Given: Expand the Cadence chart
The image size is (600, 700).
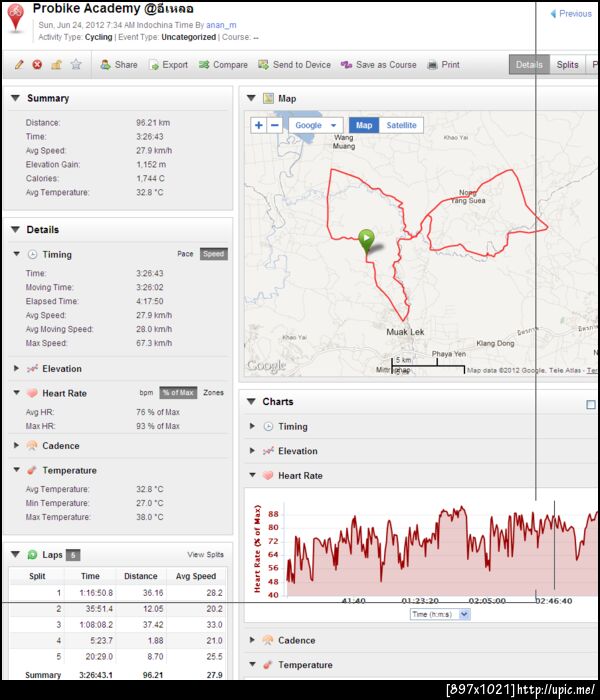Looking at the screenshot, I should [252, 640].
